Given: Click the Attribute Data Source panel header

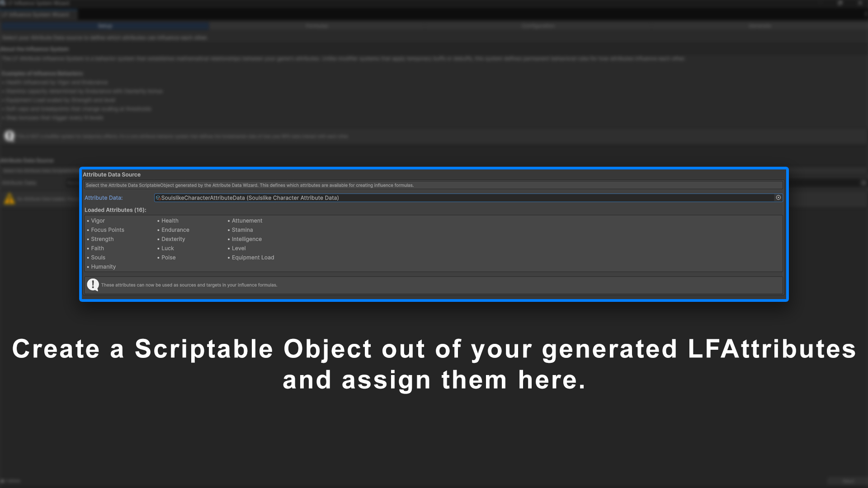Looking at the screenshot, I should (112, 174).
